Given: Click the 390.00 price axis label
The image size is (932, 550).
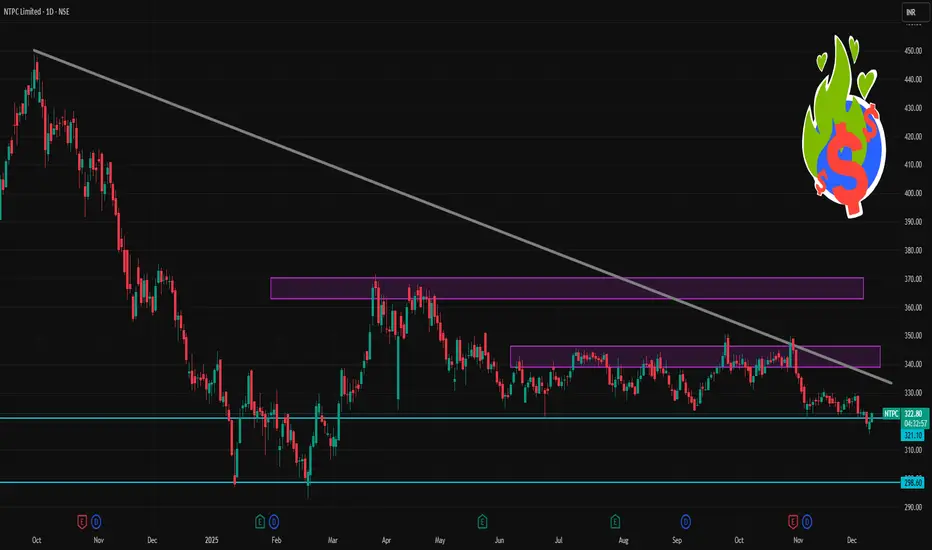Looking at the screenshot, I should pos(913,222).
